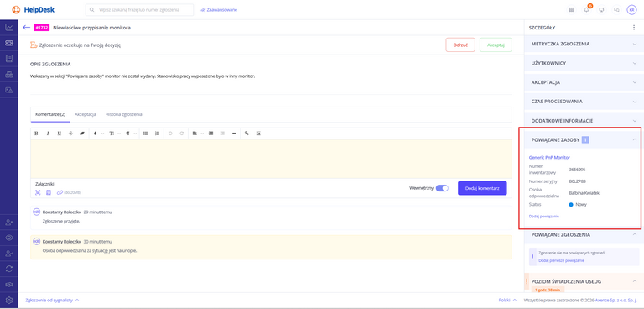Image resolution: width=644 pixels, height=309 pixels.
Task: Select the text "Zgłoszenie przyjęte."
Action: tap(61, 221)
